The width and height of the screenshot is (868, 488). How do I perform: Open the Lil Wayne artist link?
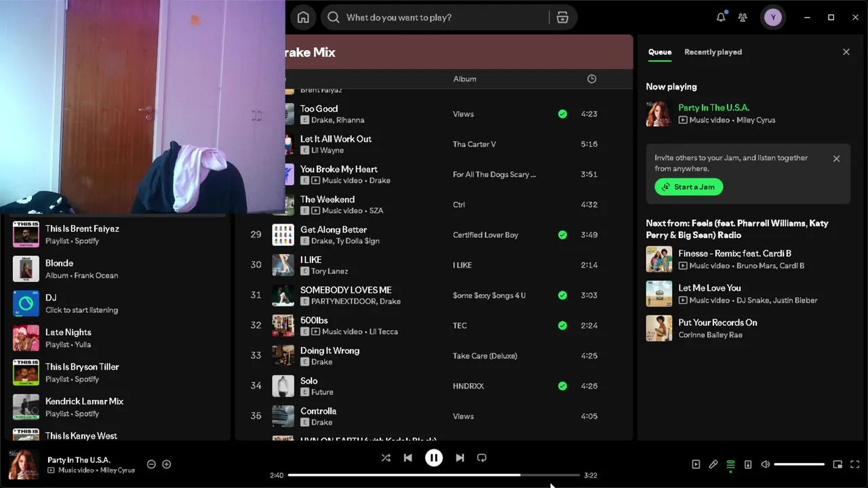tap(328, 150)
